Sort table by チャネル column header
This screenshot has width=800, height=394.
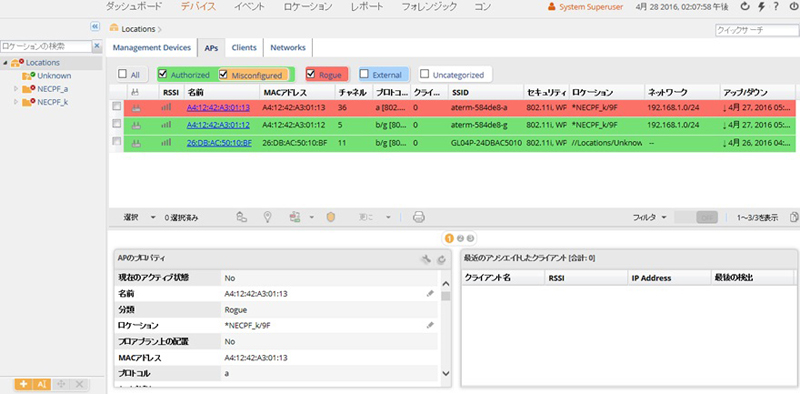tap(353, 92)
